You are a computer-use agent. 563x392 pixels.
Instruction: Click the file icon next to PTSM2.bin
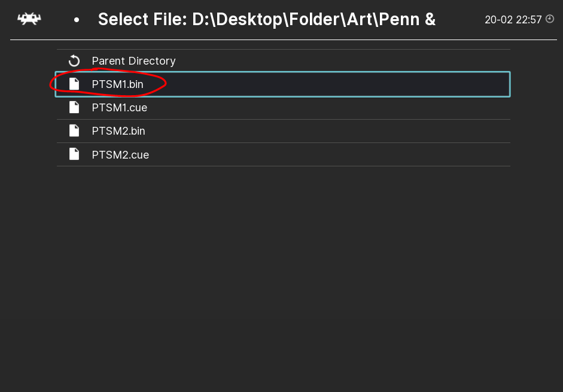pos(74,130)
